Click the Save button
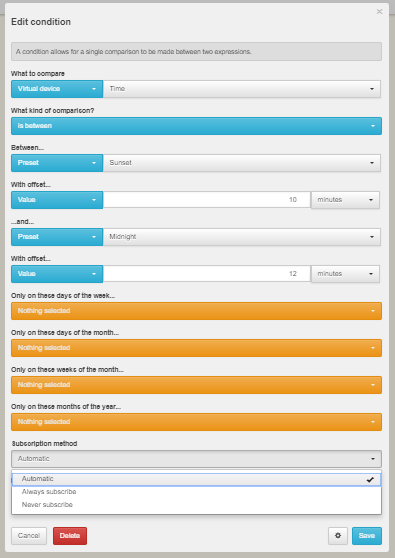The image size is (395, 558). [367, 536]
